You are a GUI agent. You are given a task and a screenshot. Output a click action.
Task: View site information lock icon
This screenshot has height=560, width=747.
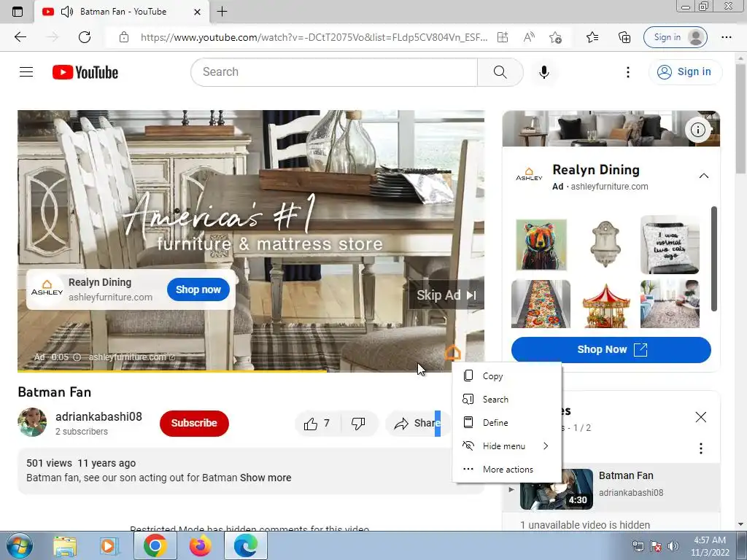[x=124, y=37]
